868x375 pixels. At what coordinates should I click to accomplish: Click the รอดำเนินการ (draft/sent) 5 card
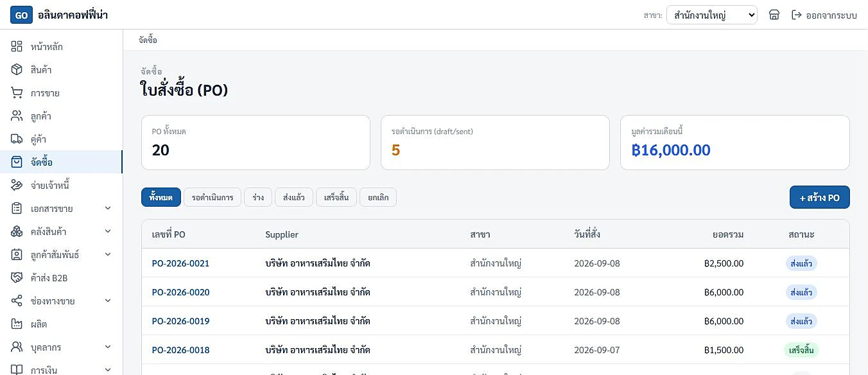click(x=495, y=143)
